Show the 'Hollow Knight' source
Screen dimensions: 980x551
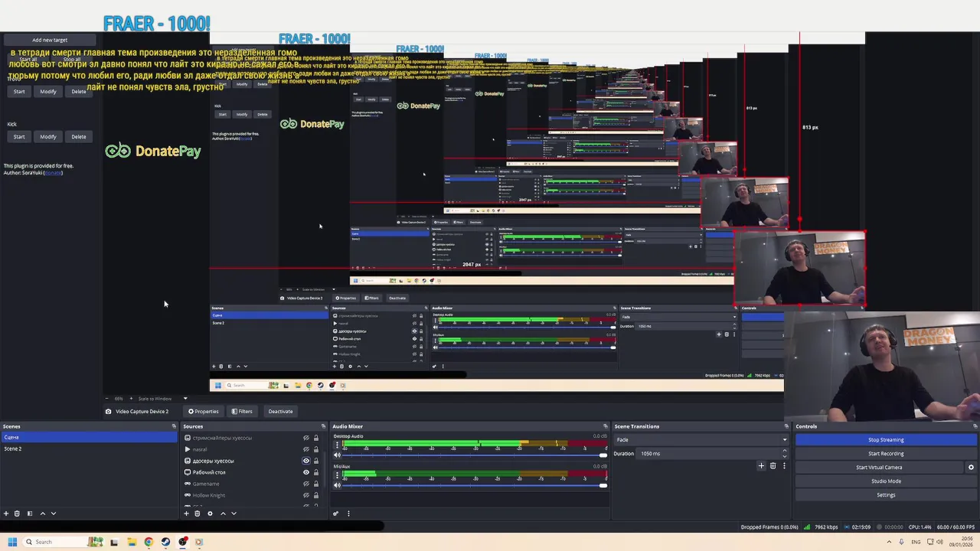click(x=306, y=495)
